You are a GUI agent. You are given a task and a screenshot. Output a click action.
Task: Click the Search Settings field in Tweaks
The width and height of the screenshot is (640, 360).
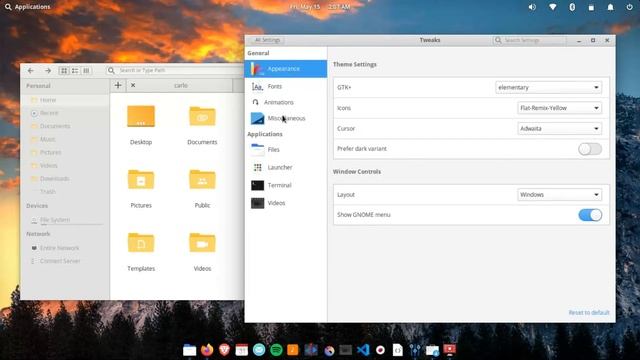click(x=529, y=40)
